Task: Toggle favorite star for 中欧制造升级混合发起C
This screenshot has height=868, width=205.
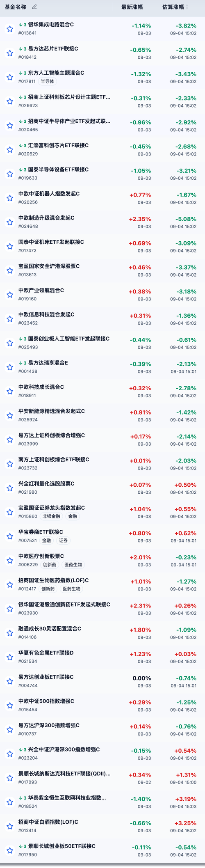Action: click(10, 222)
